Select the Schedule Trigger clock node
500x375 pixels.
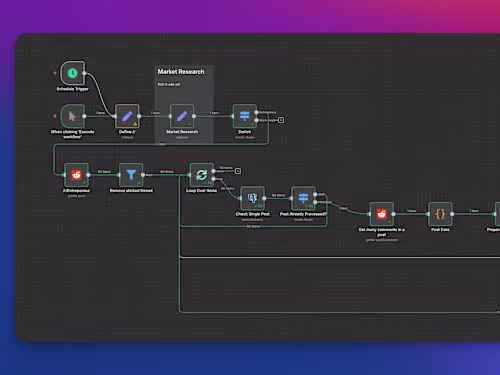click(73, 73)
